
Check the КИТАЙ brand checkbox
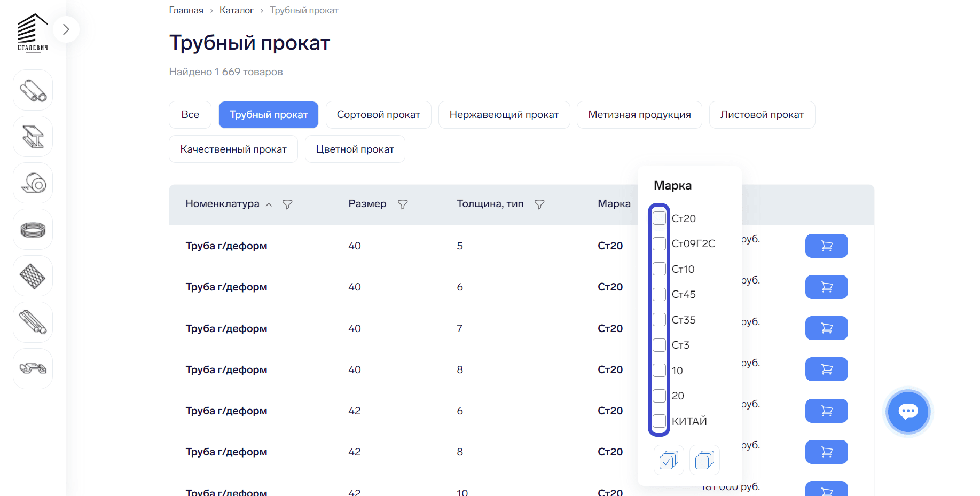click(x=660, y=421)
